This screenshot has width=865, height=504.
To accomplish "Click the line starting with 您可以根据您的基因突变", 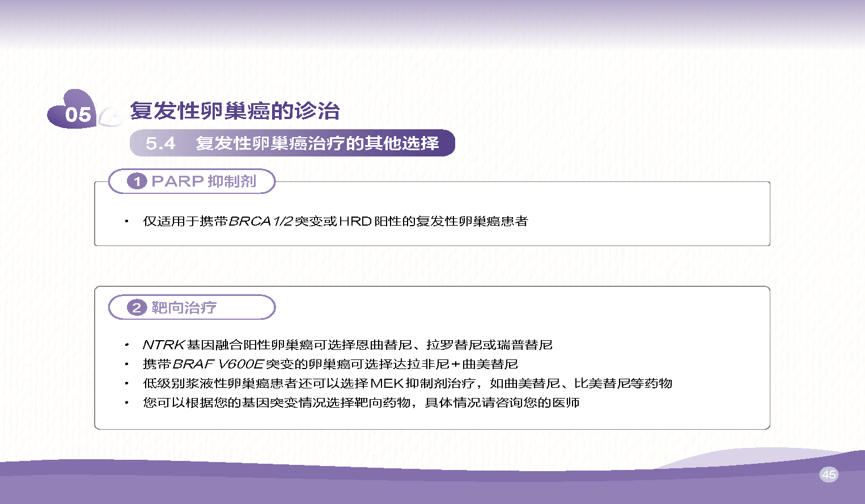I will pyautogui.click(x=361, y=403).
